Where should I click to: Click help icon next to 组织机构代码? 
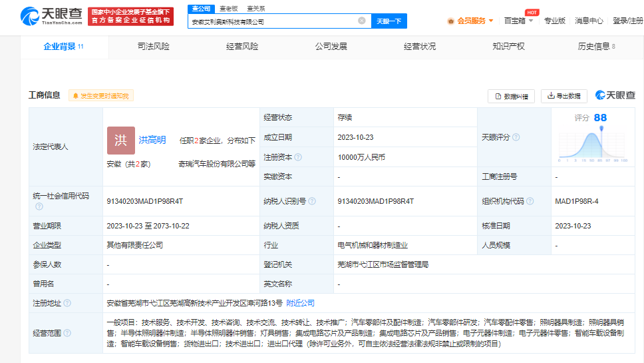[530, 201]
